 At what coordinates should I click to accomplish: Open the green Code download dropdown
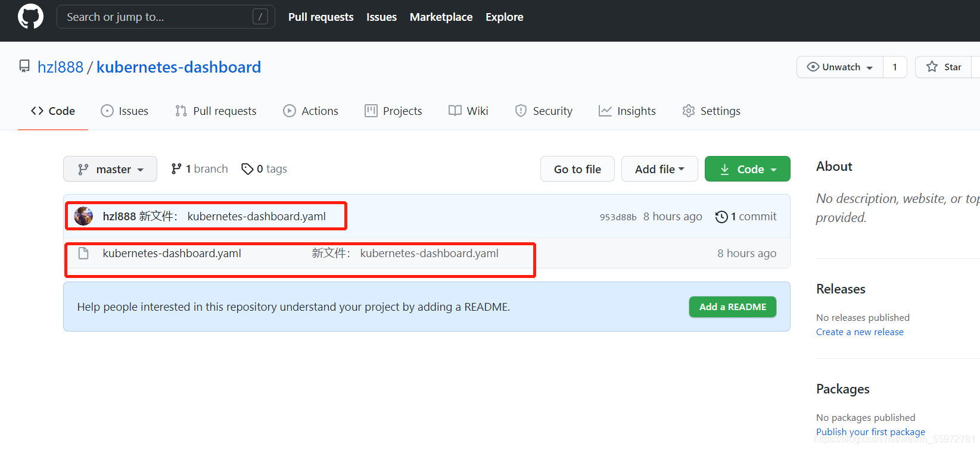click(x=748, y=169)
